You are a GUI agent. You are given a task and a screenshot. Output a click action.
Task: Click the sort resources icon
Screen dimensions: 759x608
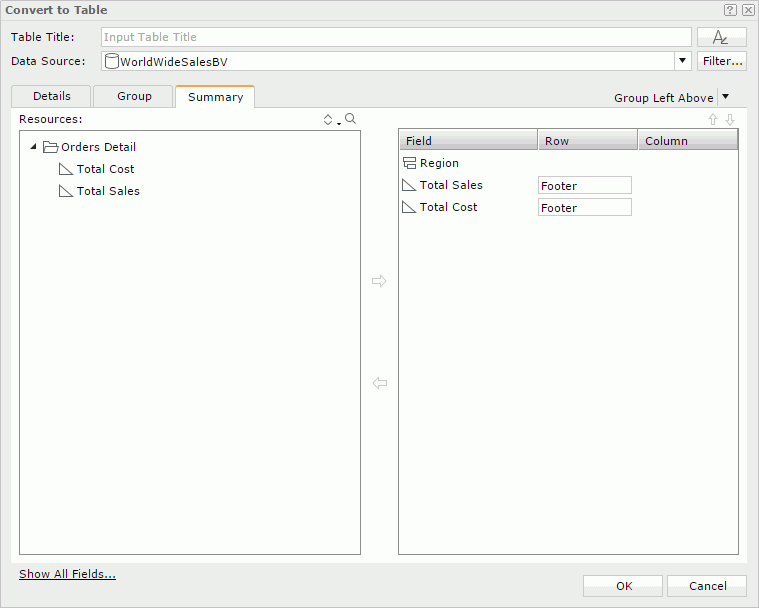tap(329, 120)
